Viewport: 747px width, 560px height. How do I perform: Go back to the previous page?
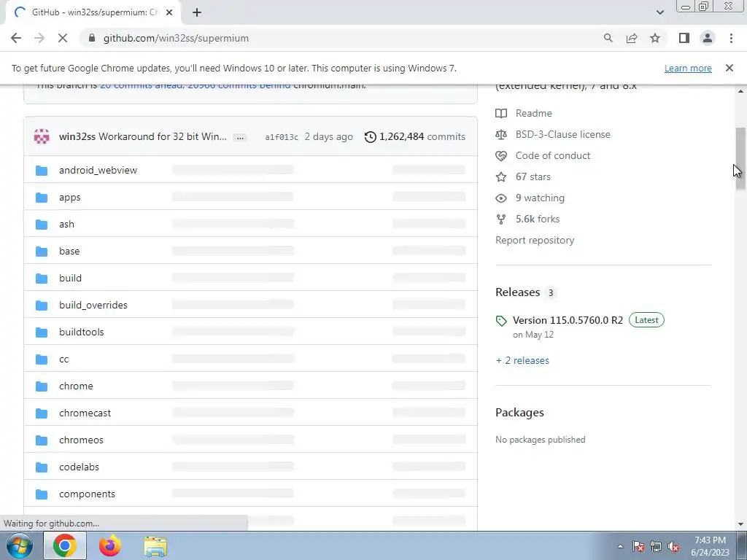point(16,38)
